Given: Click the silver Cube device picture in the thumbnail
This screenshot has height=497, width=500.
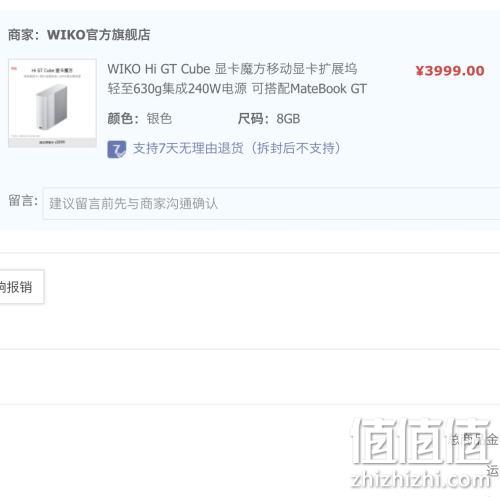Looking at the screenshot, I should point(52,107).
